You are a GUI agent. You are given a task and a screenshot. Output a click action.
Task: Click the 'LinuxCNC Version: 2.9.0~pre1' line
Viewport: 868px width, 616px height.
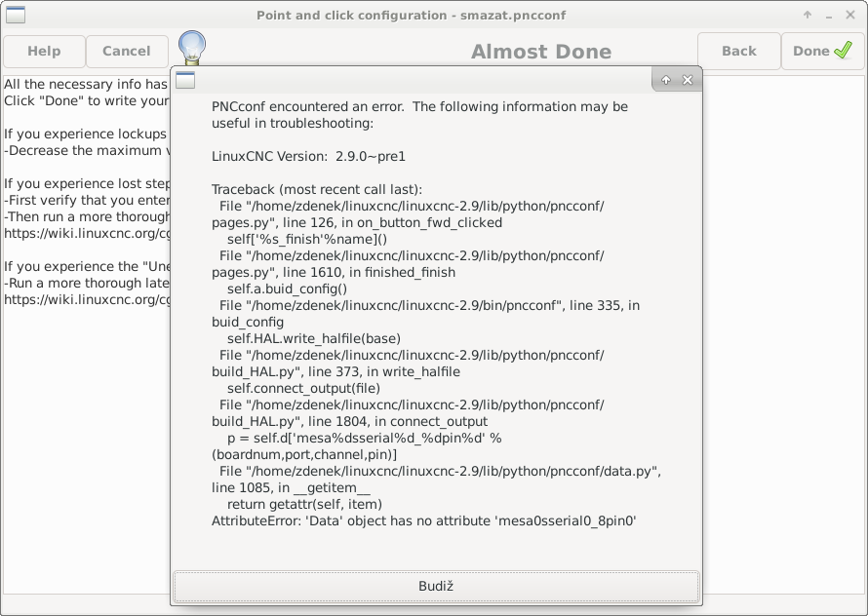coord(308,157)
